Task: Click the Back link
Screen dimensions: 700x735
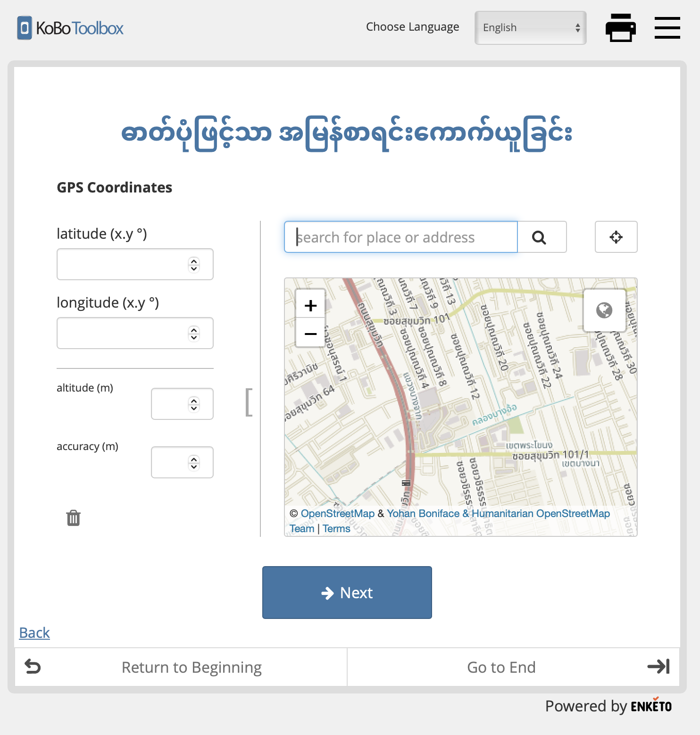Action: click(x=34, y=633)
